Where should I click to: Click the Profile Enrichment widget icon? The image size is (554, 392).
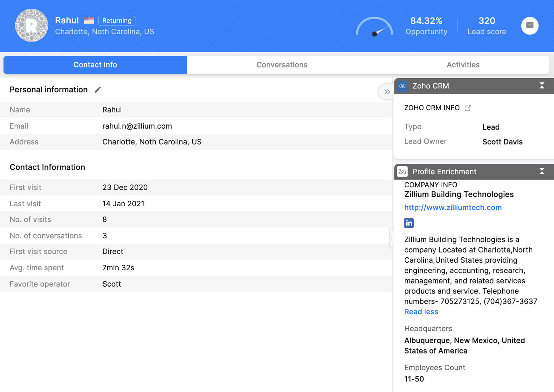point(402,172)
